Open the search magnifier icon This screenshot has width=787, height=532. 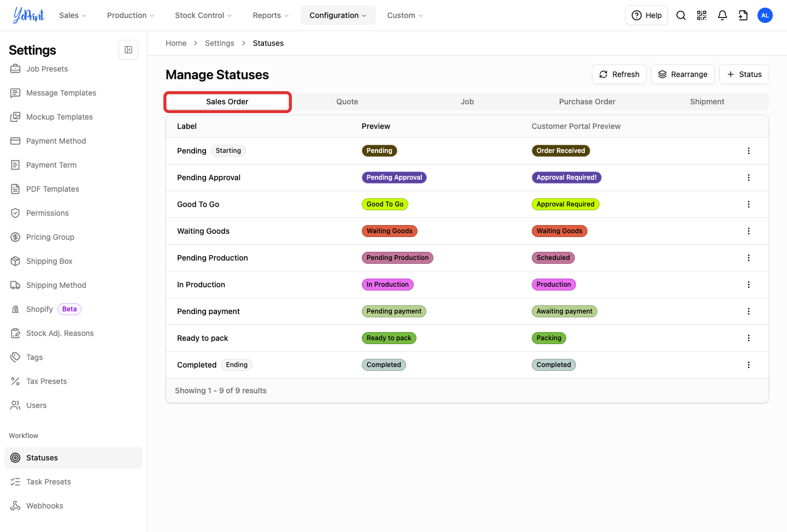pos(681,15)
